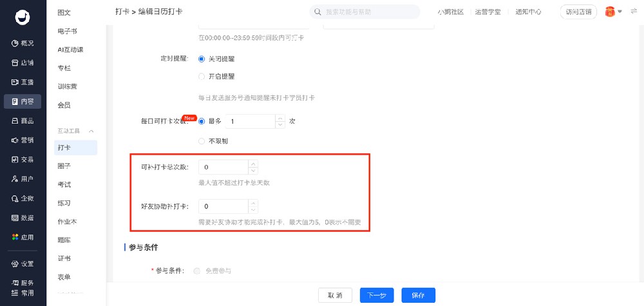Select the 关闭提醒 radio option

click(201, 59)
